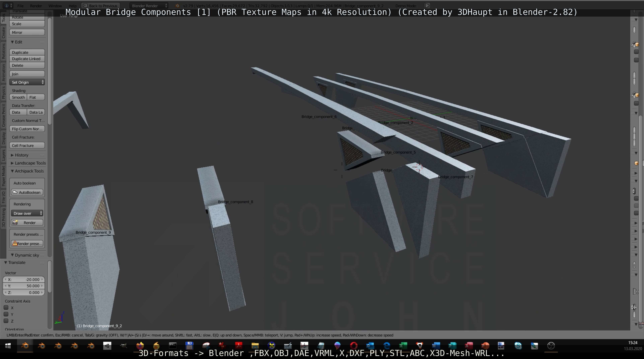
Task: Click the warning Render presets button
Action: pyautogui.click(x=27, y=243)
